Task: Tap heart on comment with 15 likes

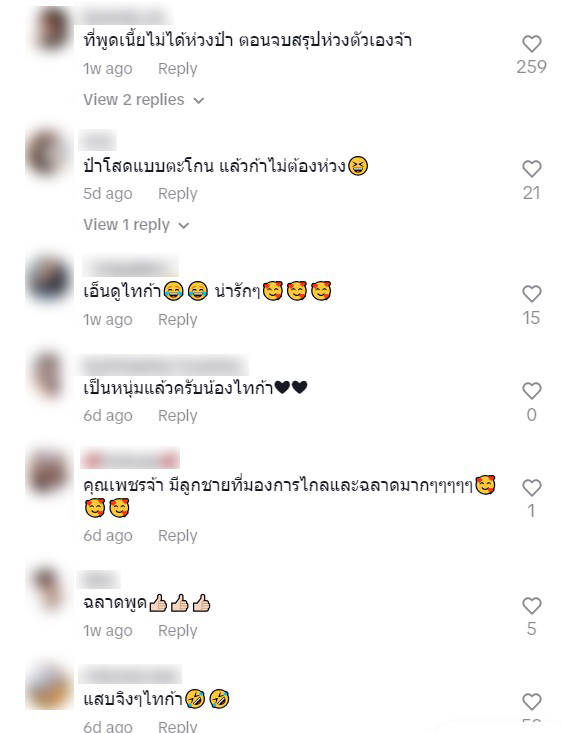Action: [x=532, y=294]
